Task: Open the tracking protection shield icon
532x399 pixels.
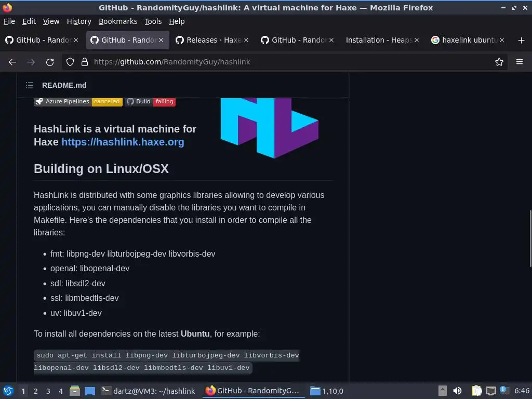Action: point(70,62)
